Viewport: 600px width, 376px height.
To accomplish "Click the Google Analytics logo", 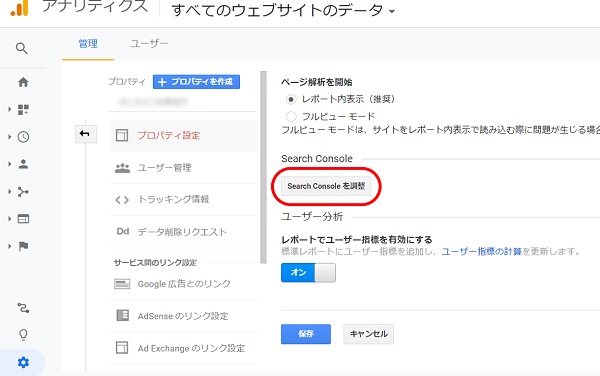I will 19,8.
